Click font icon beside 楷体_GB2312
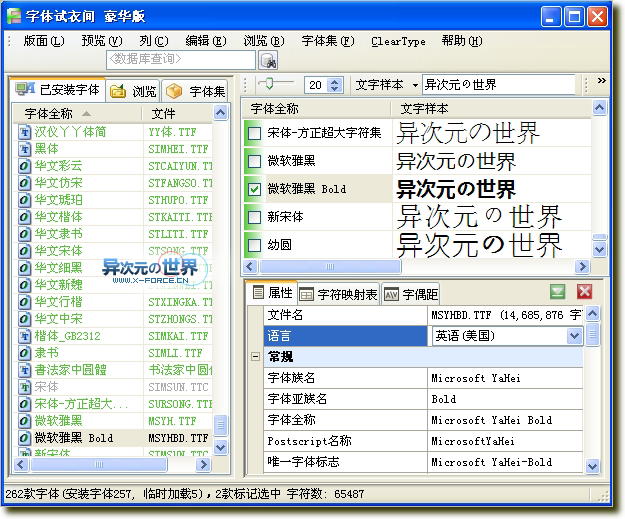 click(x=24, y=336)
